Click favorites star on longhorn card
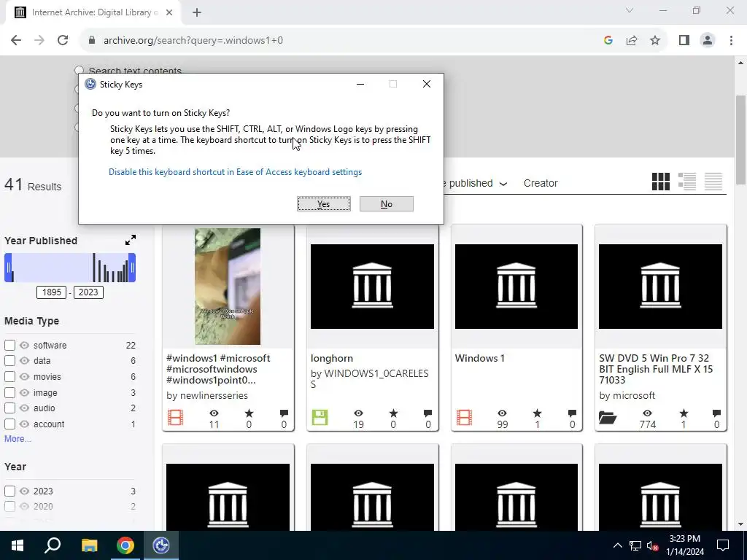747x560 pixels. [393, 413]
